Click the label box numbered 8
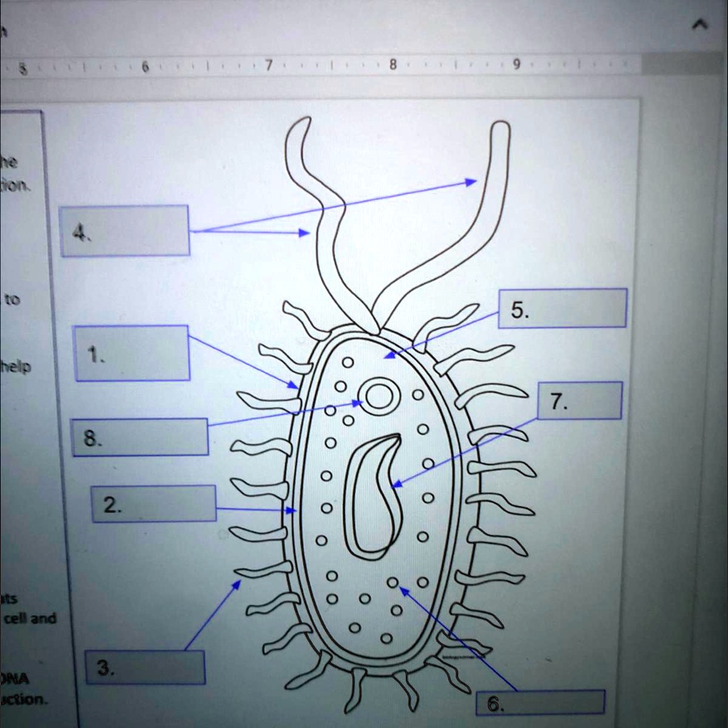The height and width of the screenshot is (728, 728). pyautogui.click(x=139, y=437)
